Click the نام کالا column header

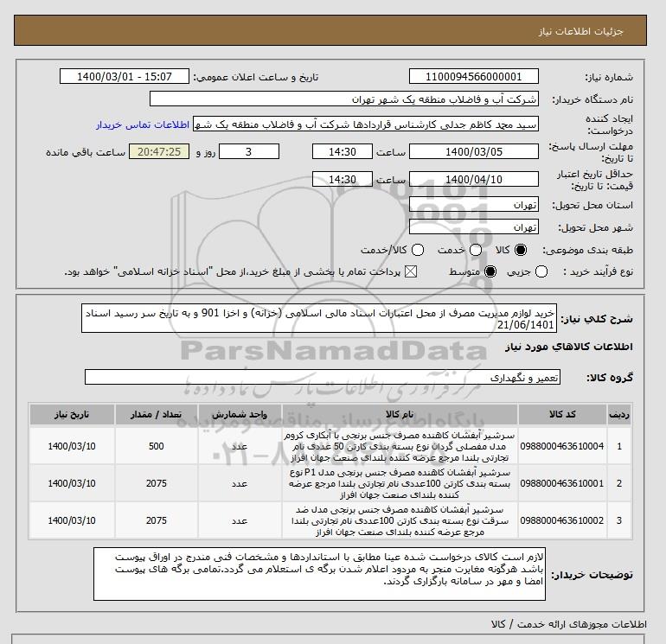pos(400,414)
